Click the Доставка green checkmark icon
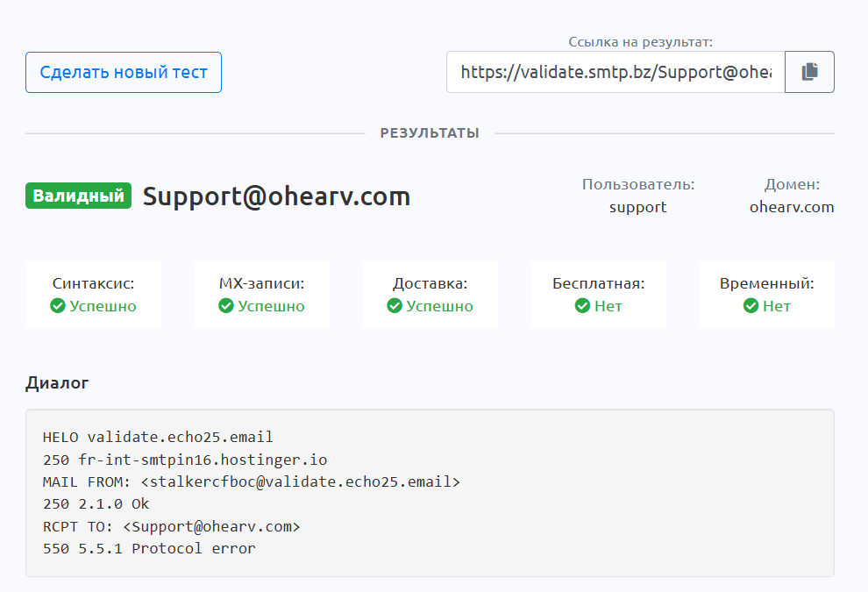Viewport: 868px width, 592px height. click(395, 306)
